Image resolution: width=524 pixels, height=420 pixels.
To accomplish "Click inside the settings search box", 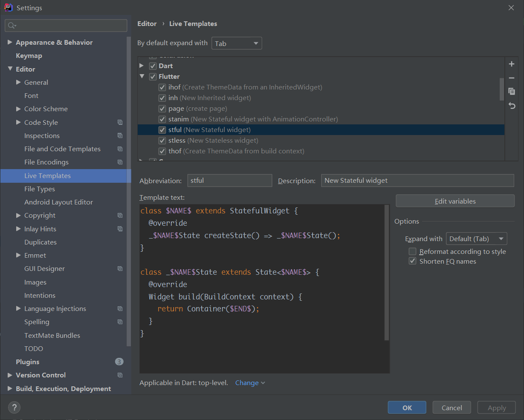I will tap(66, 26).
